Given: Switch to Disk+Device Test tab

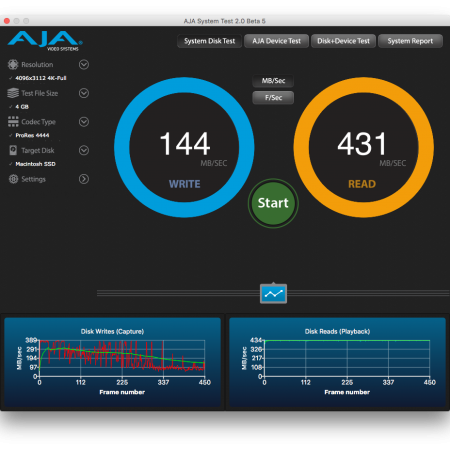Looking at the screenshot, I should point(343,41).
